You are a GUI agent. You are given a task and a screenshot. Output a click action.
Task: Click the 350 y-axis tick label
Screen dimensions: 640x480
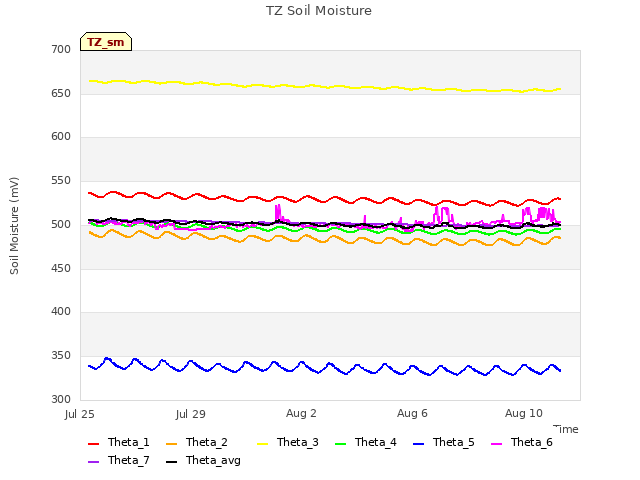pos(61,356)
